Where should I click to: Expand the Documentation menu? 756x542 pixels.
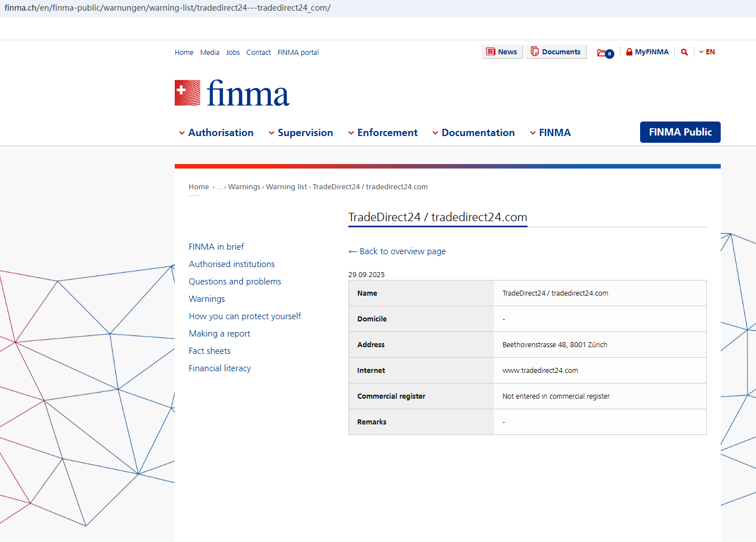coord(474,133)
